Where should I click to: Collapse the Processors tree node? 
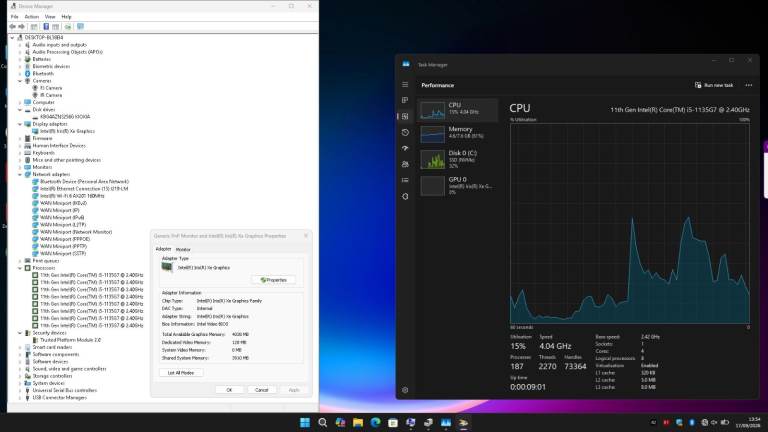point(20,268)
